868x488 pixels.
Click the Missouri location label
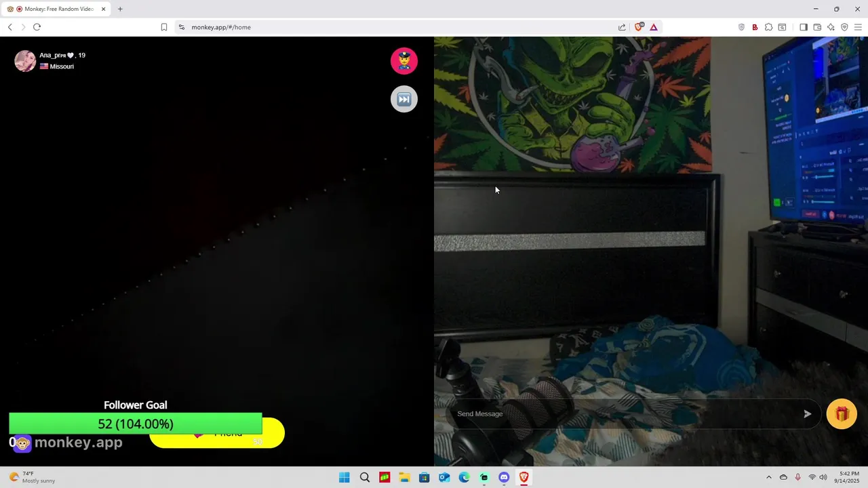coord(62,66)
